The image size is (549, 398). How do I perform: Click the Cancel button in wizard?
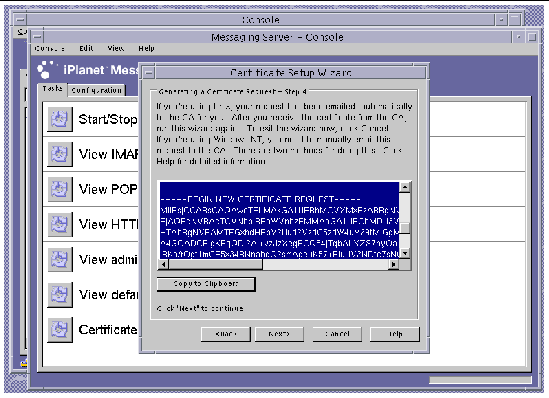click(x=337, y=334)
